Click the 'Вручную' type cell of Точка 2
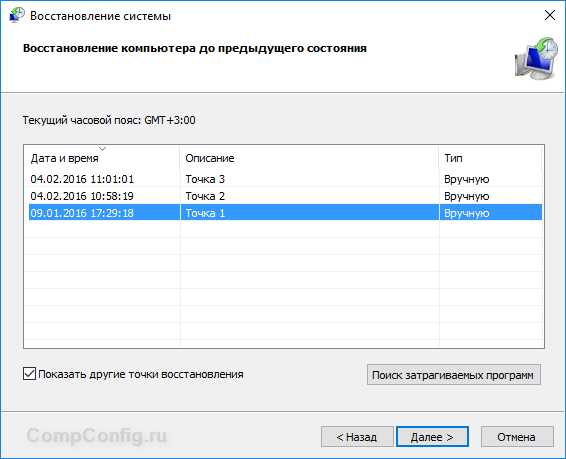Image resolution: width=566 pixels, height=459 pixels. pyautogui.click(x=467, y=196)
